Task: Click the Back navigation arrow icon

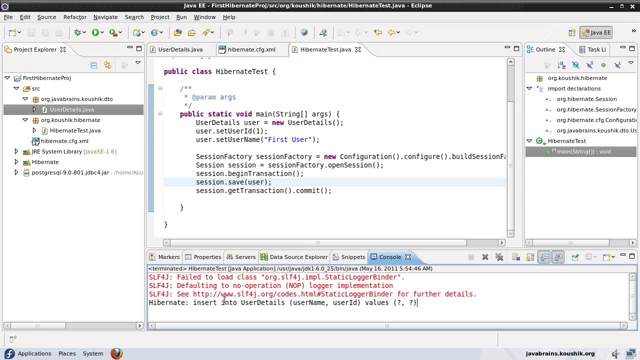Action: click(x=391, y=33)
